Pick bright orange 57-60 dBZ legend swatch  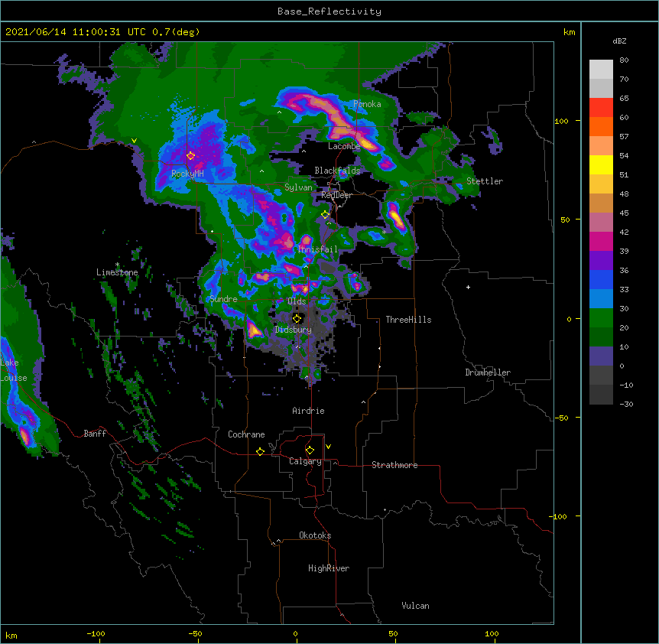[x=601, y=126]
